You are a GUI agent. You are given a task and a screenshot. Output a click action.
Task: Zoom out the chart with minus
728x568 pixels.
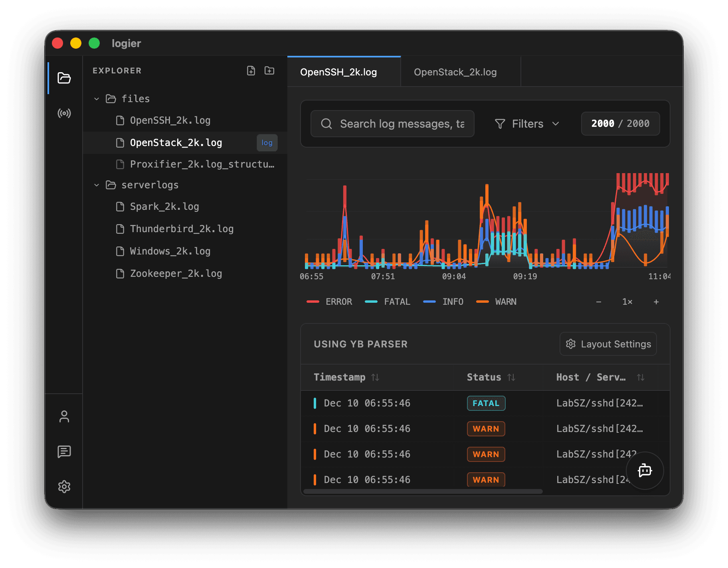(599, 302)
